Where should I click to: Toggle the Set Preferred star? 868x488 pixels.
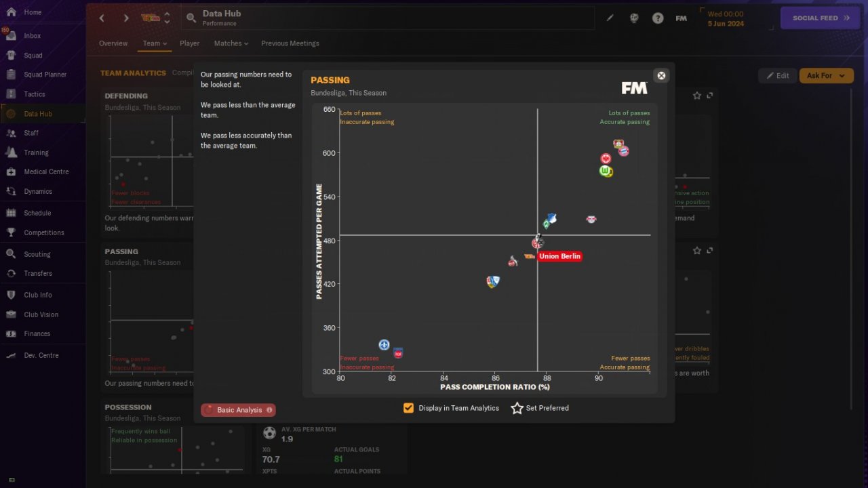(x=517, y=408)
